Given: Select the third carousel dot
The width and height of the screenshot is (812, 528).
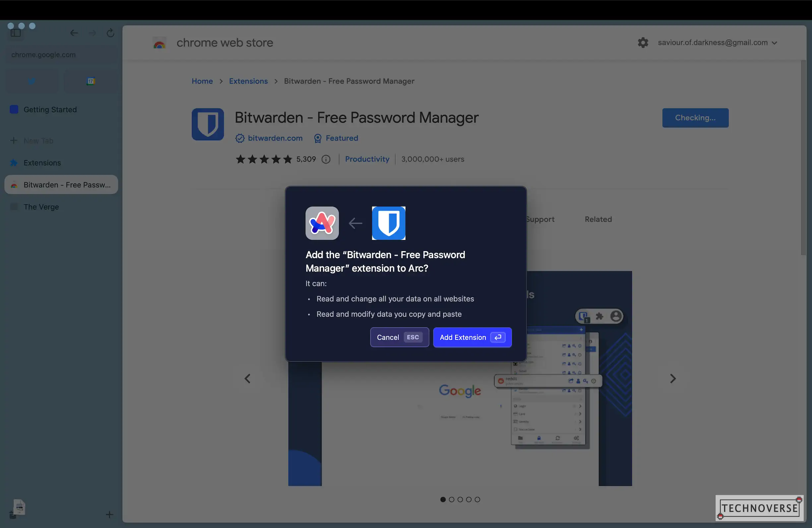Looking at the screenshot, I should coord(460,499).
